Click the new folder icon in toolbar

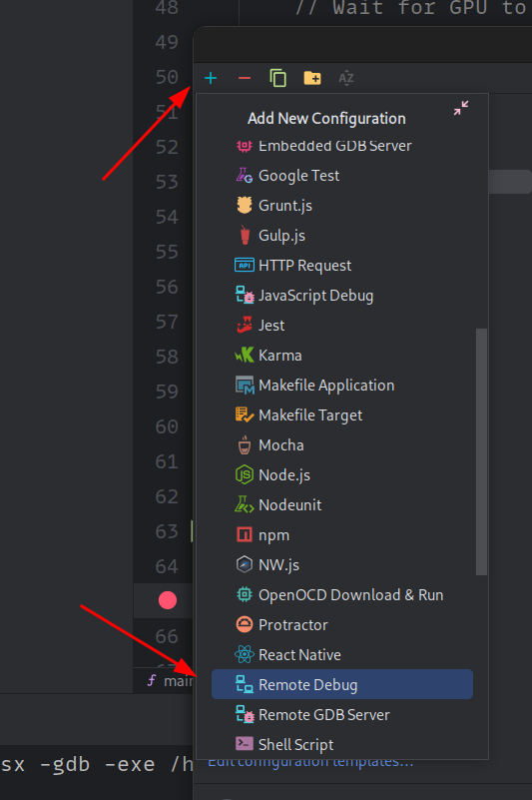point(312,78)
